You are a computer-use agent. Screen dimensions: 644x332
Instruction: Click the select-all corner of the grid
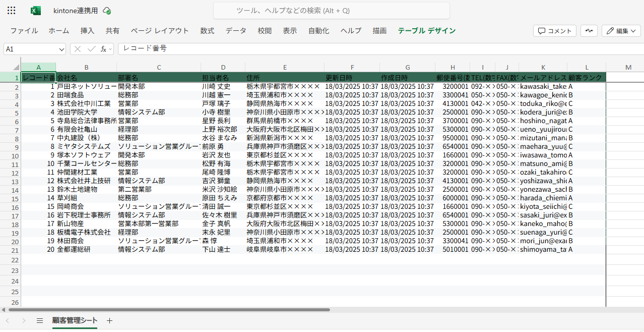(x=10, y=67)
